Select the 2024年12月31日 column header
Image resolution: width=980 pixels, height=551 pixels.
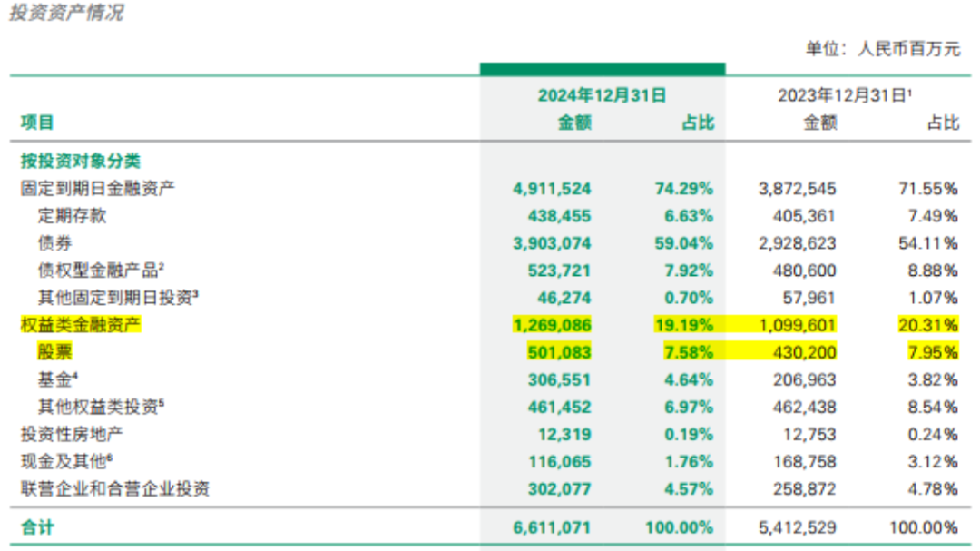click(602, 94)
